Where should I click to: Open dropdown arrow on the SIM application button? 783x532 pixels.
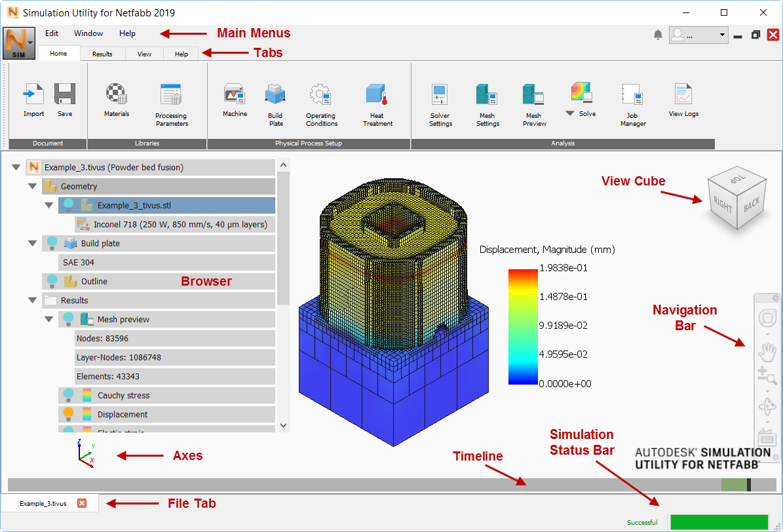click(x=31, y=43)
